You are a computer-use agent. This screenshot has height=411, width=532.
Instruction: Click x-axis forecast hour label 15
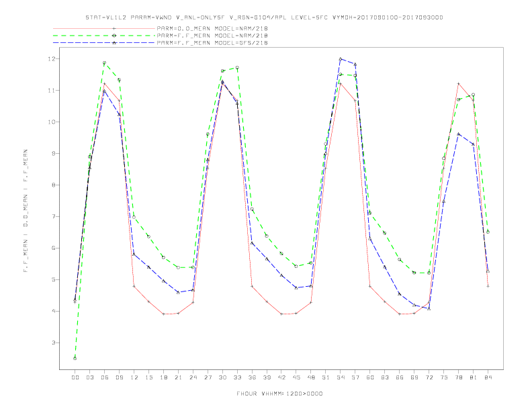click(148, 377)
